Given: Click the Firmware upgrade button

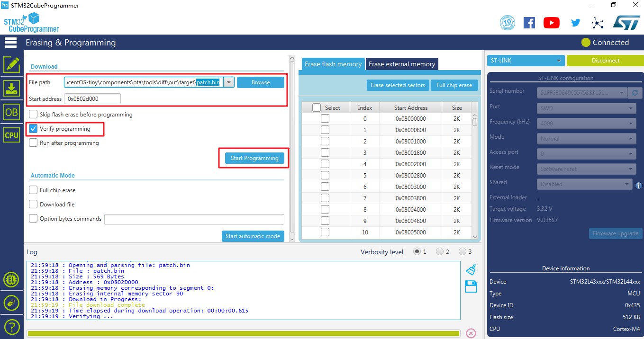Looking at the screenshot, I should 615,233.
